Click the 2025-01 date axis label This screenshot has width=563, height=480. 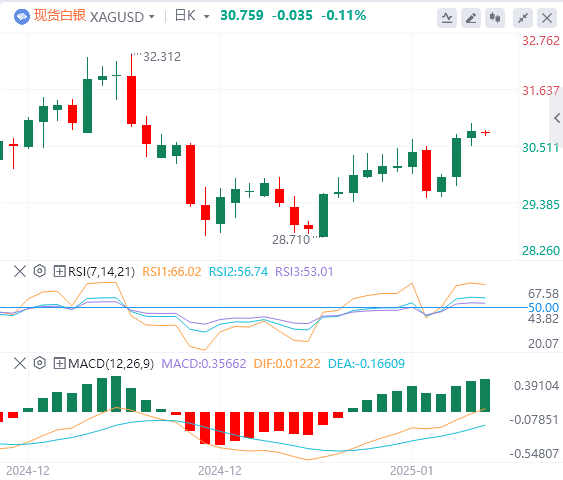[x=411, y=470]
